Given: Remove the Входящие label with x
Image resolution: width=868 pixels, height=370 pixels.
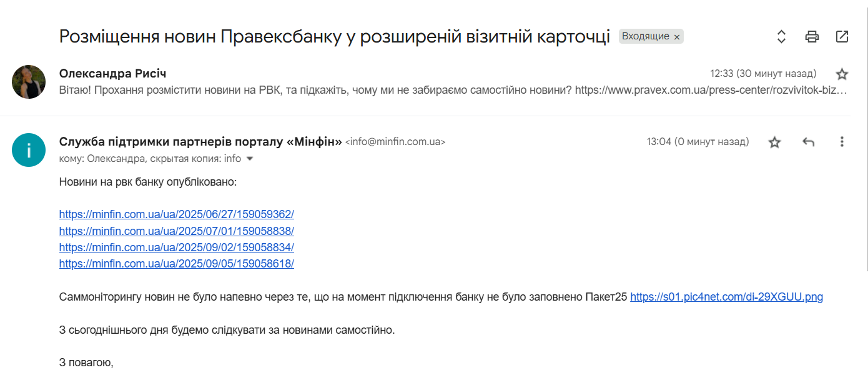Looking at the screenshot, I should point(677,37).
